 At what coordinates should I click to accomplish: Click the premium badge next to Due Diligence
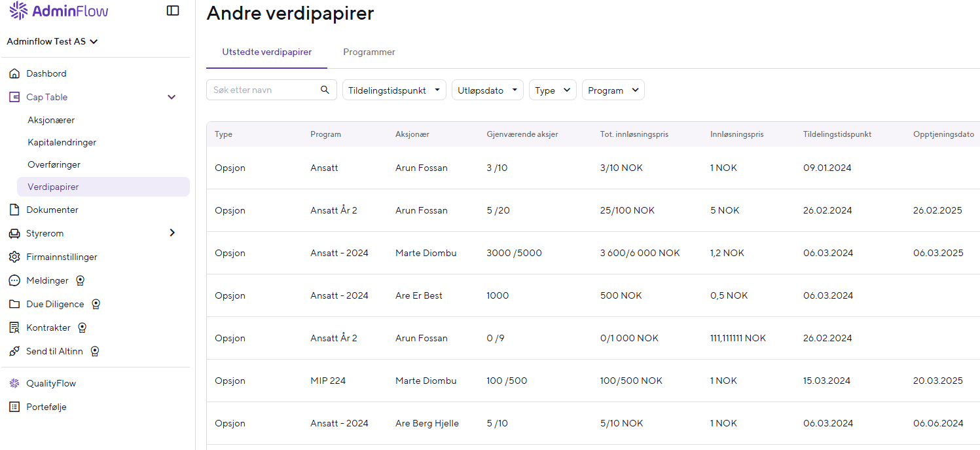96,304
